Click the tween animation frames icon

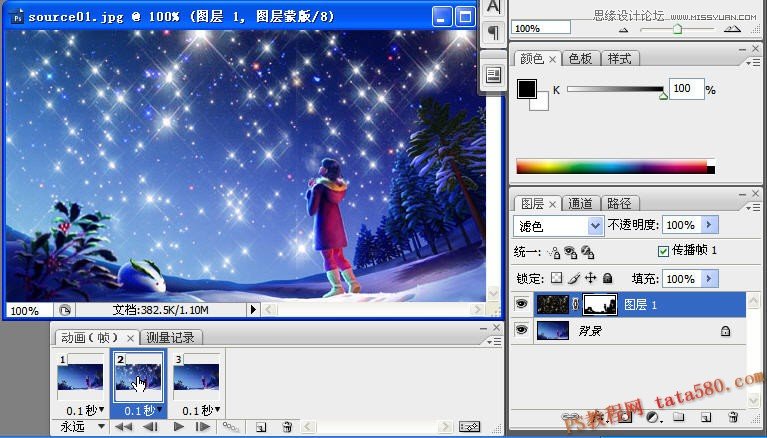[231, 426]
